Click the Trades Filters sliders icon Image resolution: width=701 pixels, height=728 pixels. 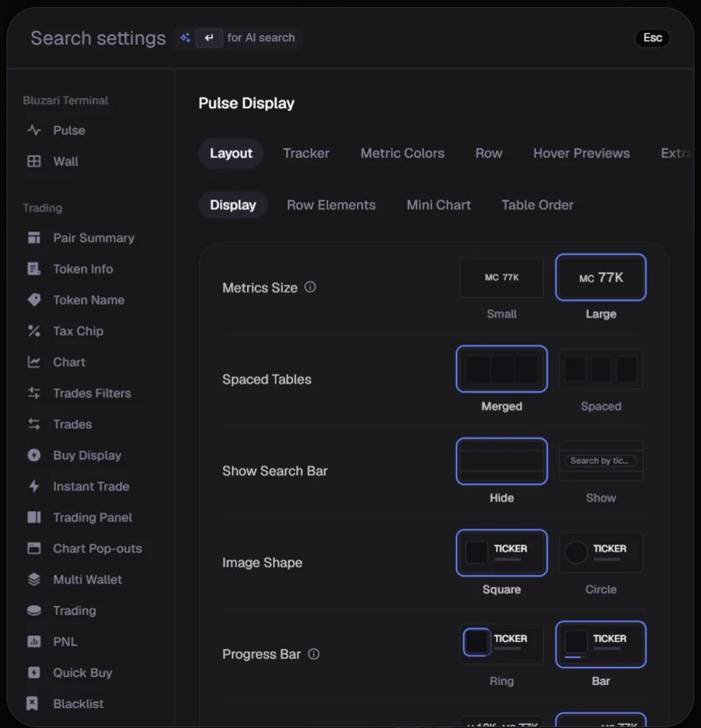point(34,393)
